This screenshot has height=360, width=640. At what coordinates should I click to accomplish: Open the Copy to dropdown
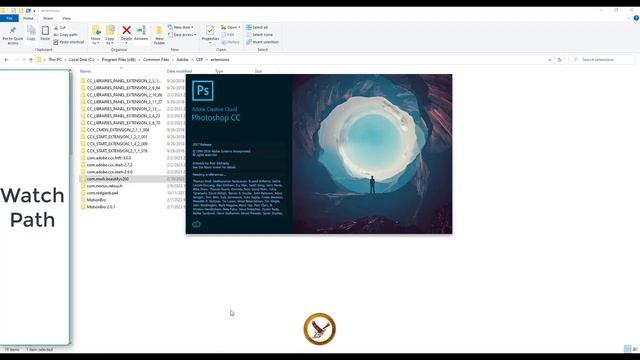(110, 35)
